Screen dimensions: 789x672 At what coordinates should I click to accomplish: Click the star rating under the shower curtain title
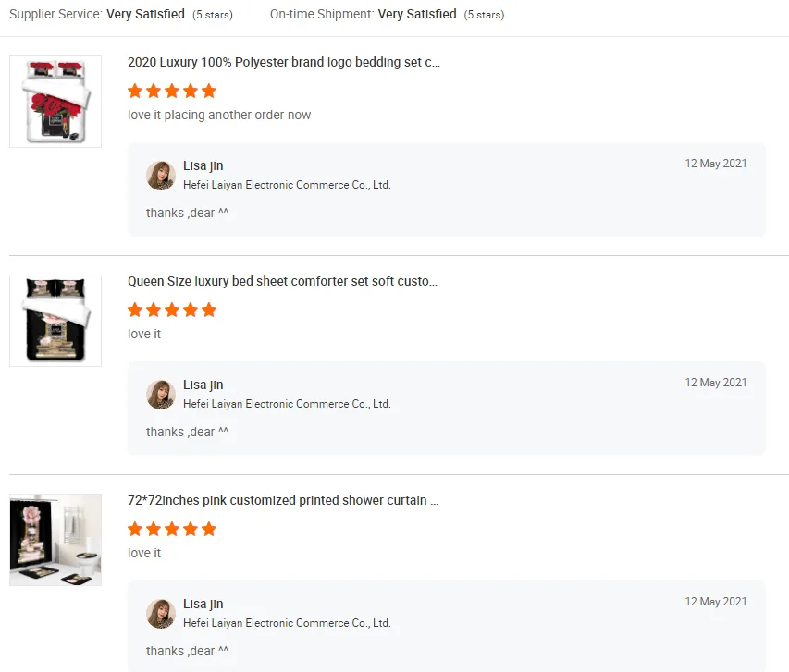click(x=172, y=529)
